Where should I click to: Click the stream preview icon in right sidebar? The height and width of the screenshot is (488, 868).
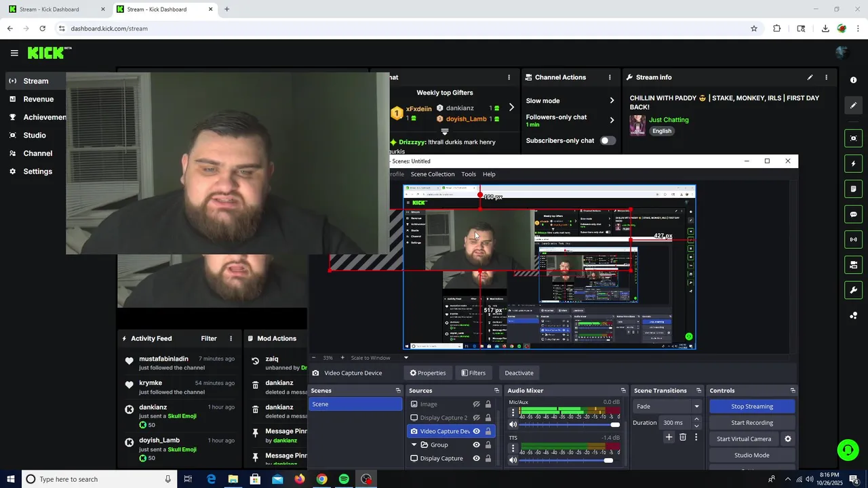(853, 138)
